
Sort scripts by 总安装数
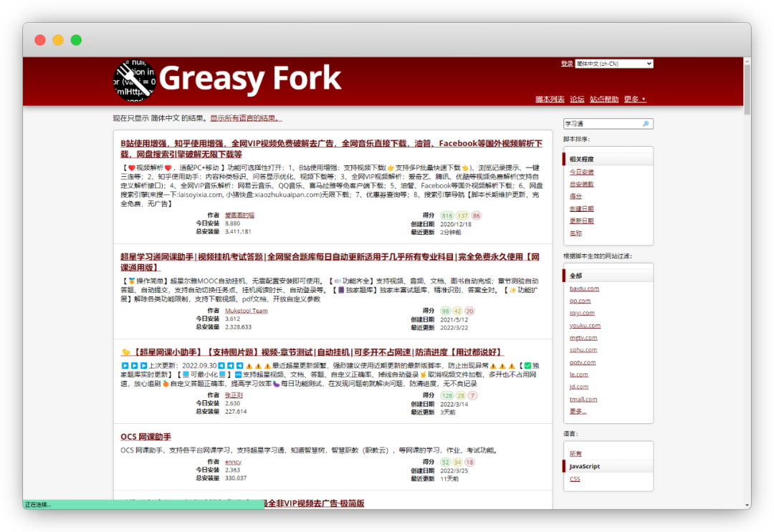[581, 184]
